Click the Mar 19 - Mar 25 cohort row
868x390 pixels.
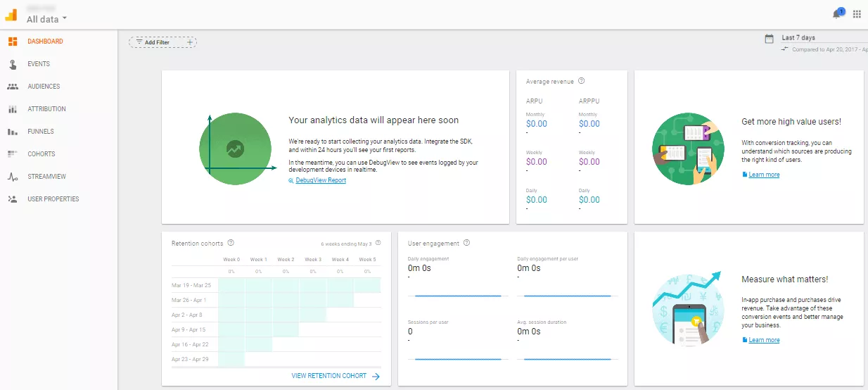(x=276, y=285)
